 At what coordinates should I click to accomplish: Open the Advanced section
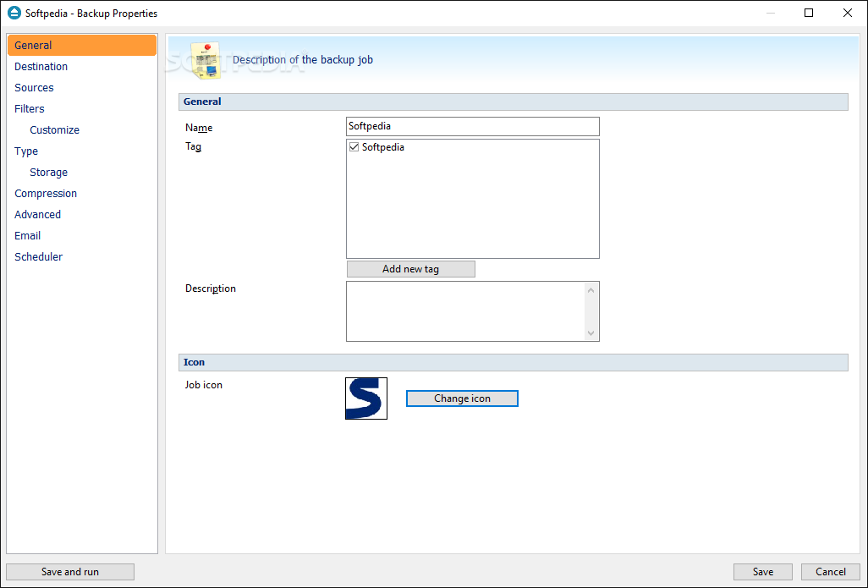pyautogui.click(x=37, y=214)
